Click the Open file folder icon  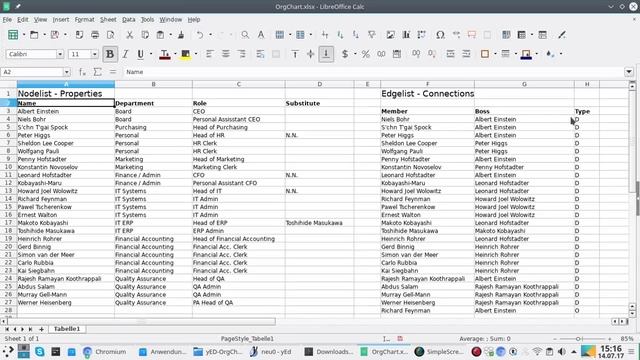pos(34,35)
